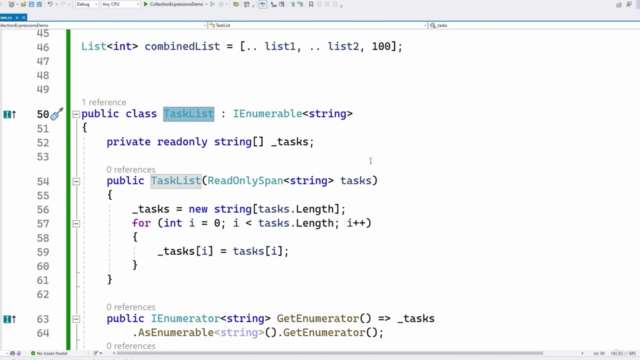Click the green No issues found indicator
Viewport: 640px width, 360px height.
coord(49,353)
